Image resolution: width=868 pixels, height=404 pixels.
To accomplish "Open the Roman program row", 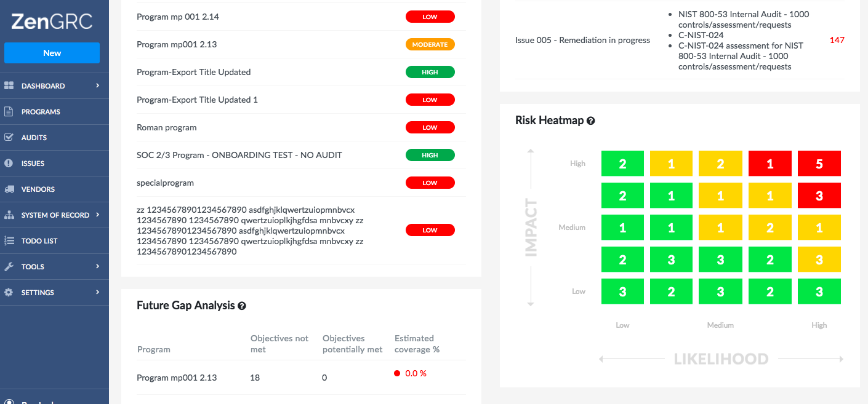I will (301, 127).
